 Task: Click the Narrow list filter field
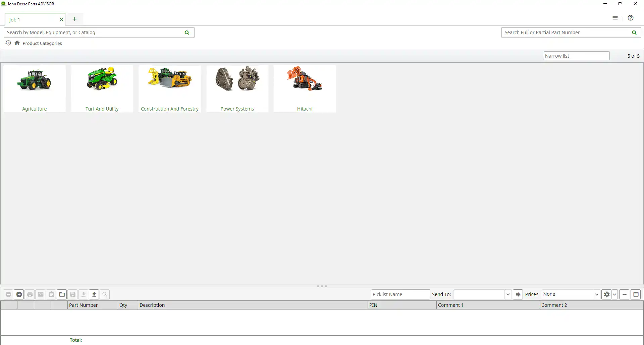pos(576,56)
